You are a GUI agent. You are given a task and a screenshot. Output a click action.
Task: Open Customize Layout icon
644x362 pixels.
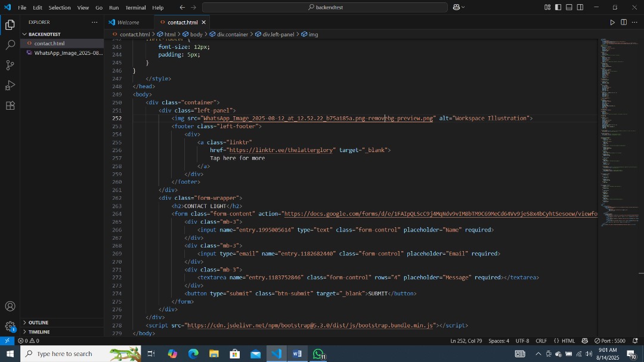click(x=547, y=7)
